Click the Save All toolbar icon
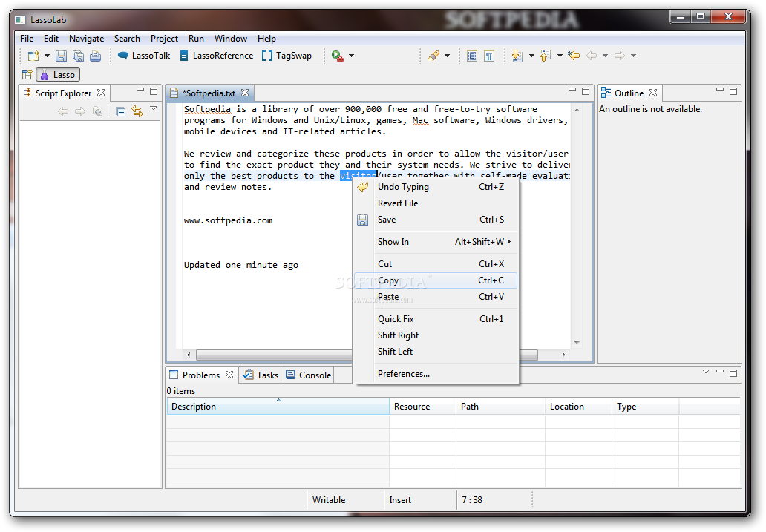The height and width of the screenshot is (532, 766). click(78, 56)
